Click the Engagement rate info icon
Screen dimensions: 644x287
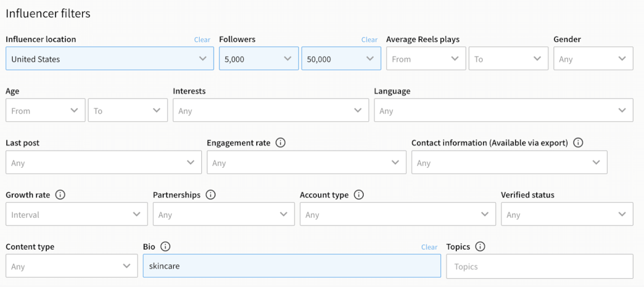[x=280, y=143]
